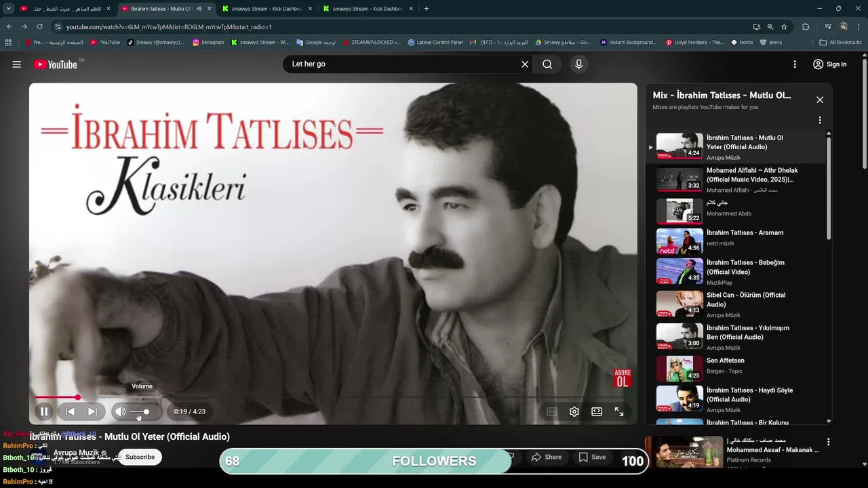Open the All Bookmarks folder
This screenshot has height=488, width=868.
point(841,42)
